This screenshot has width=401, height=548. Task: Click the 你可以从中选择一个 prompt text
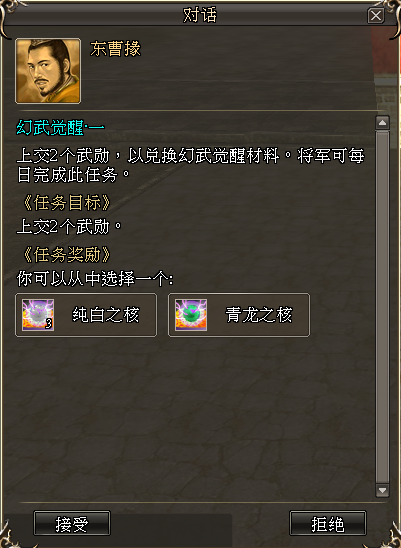pyautogui.click(x=95, y=280)
